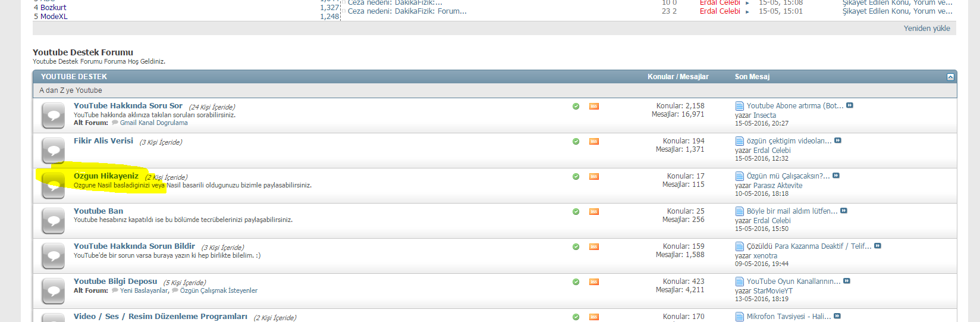
Task: Open the RSS feed for Youtube Bilgi Deposu
Action: (x=594, y=282)
